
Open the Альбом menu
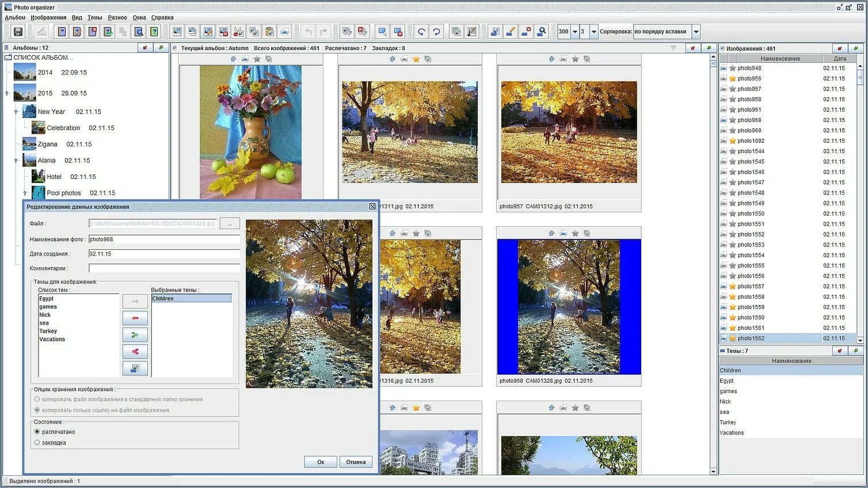pos(15,17)
